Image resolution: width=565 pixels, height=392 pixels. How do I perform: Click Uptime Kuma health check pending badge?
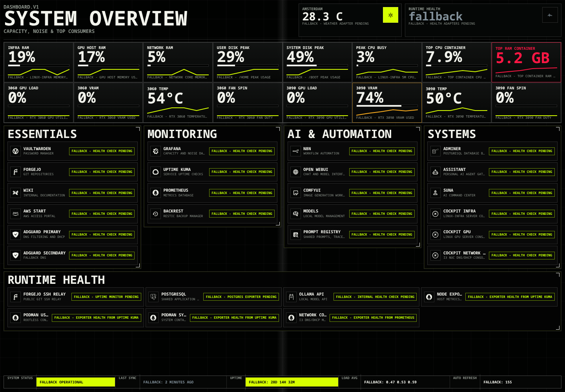pyautogui.click(x=242, y=172)
